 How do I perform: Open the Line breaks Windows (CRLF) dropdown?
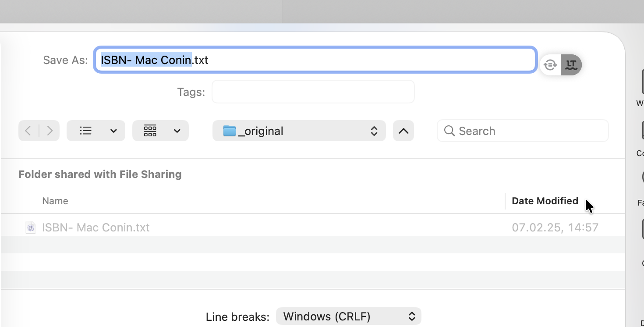click(348, 316)
